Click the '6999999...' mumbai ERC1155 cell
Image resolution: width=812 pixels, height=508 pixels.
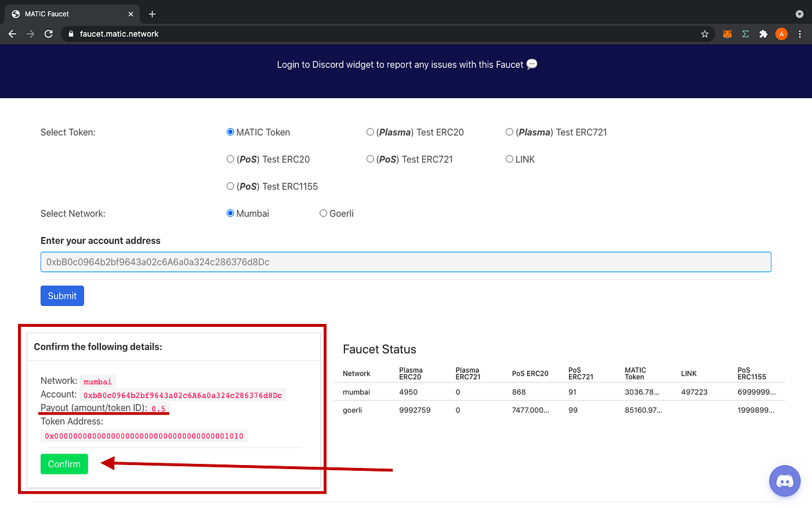pyautogui.click(x=756, y=392)
